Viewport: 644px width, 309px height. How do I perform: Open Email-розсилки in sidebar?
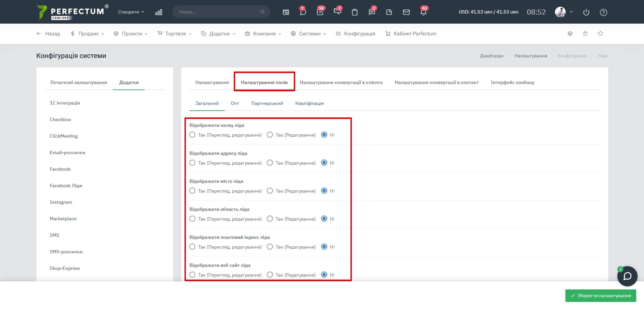pyautogui.click(x=67, y=152)
